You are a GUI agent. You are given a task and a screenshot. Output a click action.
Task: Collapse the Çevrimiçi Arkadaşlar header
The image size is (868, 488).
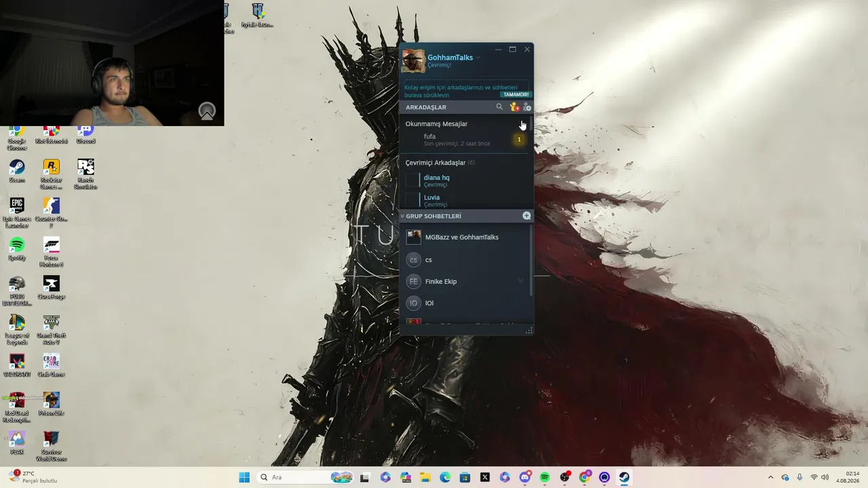pyautogui.click(x=440, y=163)
